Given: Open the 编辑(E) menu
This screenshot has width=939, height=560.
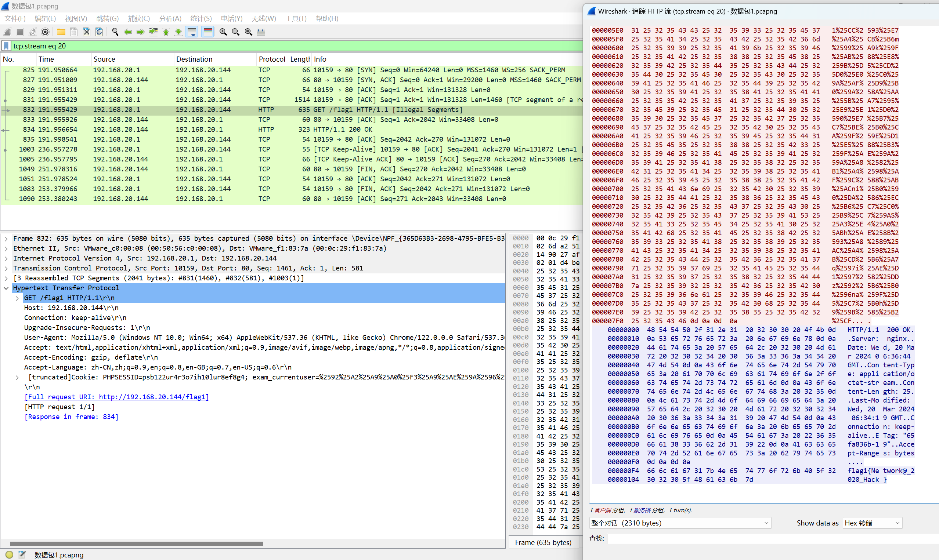Looking at the screenshot, I should coord(45,18).
